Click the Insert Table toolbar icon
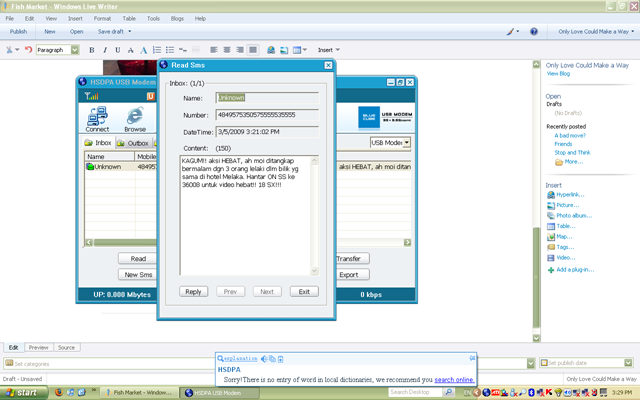 point(297,50)
